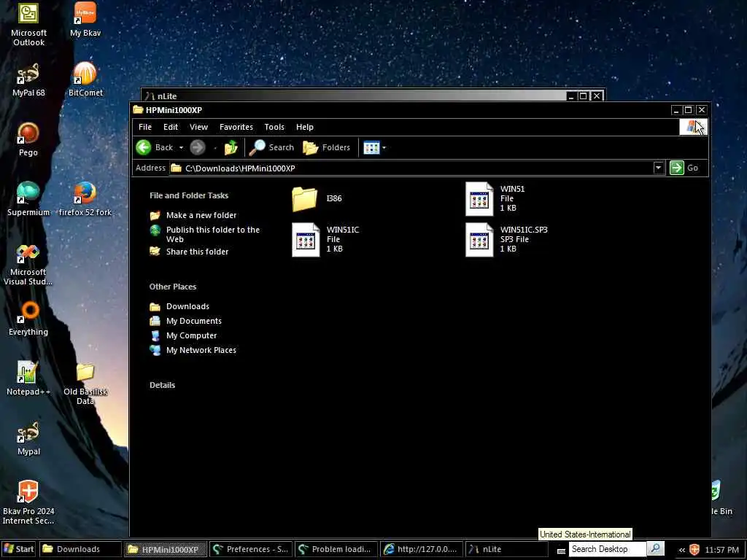The width and height of the screenshot is (747, 560).
Task: Select the WIN51IC file icon
Action: [x=306, y=239]
